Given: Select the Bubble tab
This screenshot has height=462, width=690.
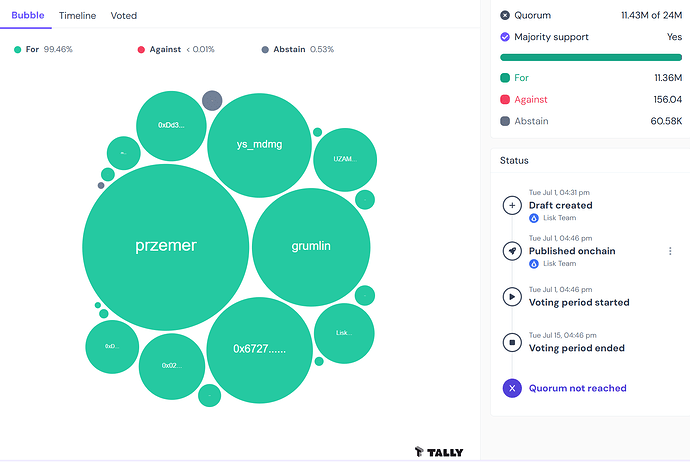Looking at the screenshot, I should click(x=28, y=15).
